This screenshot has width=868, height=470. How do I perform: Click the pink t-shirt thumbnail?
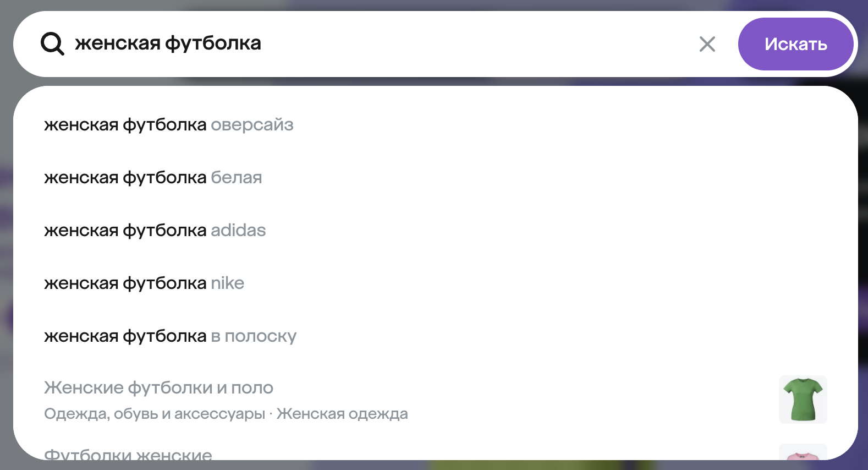tap(803, 452)
